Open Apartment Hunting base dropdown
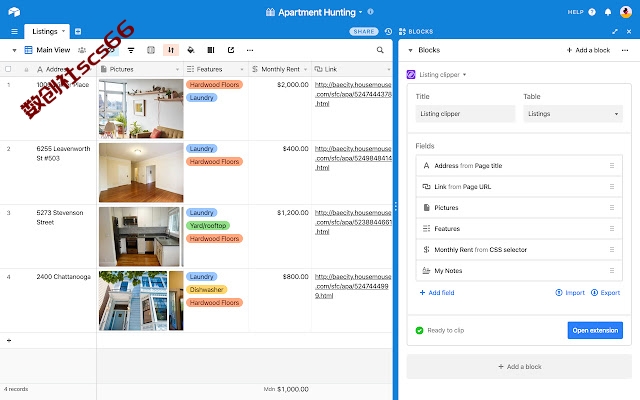The image size is (640, 400). [360, 12]
